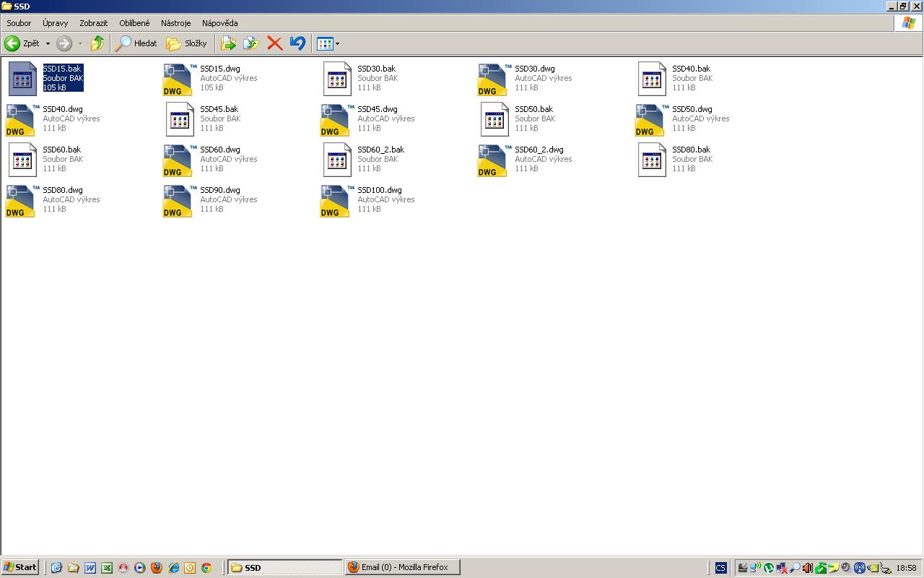Image resolution: width=924 pixels, height=578 pixels.
Task: Select the SSD60_2.bak file icon
Action: [337, 160]
